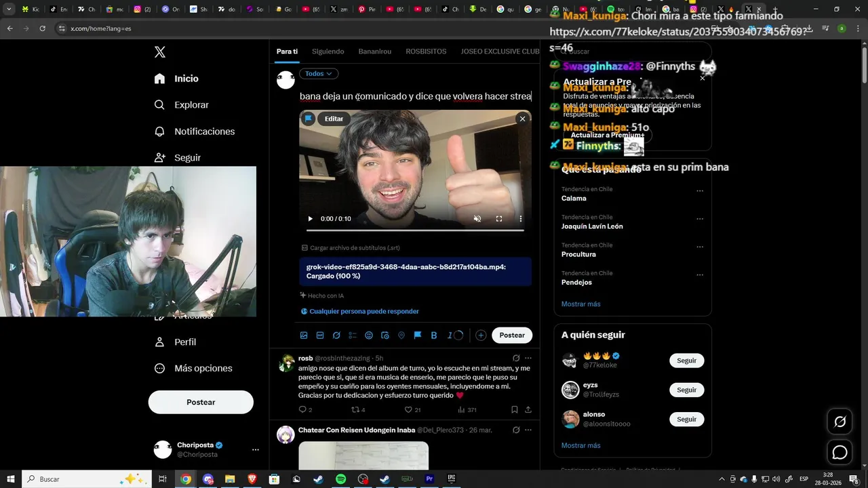Open the X logo home link
Screen dimensions: 868x488
click(x=160, y=52)
